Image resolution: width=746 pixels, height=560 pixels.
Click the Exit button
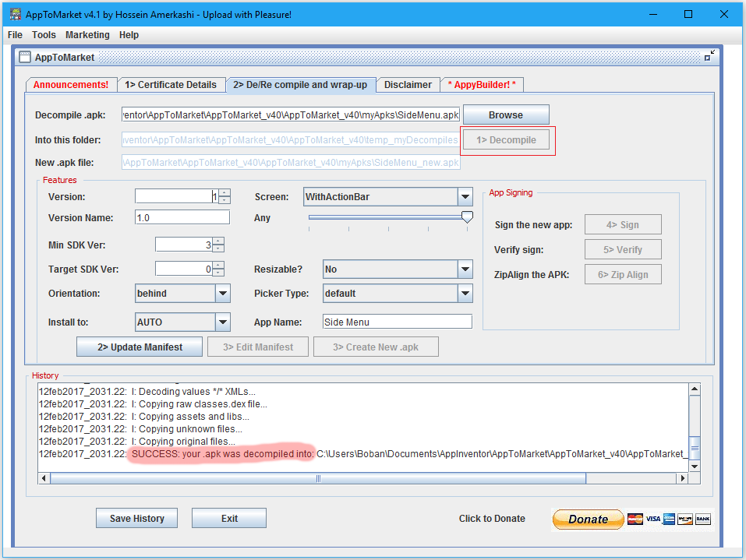point(229,518)
